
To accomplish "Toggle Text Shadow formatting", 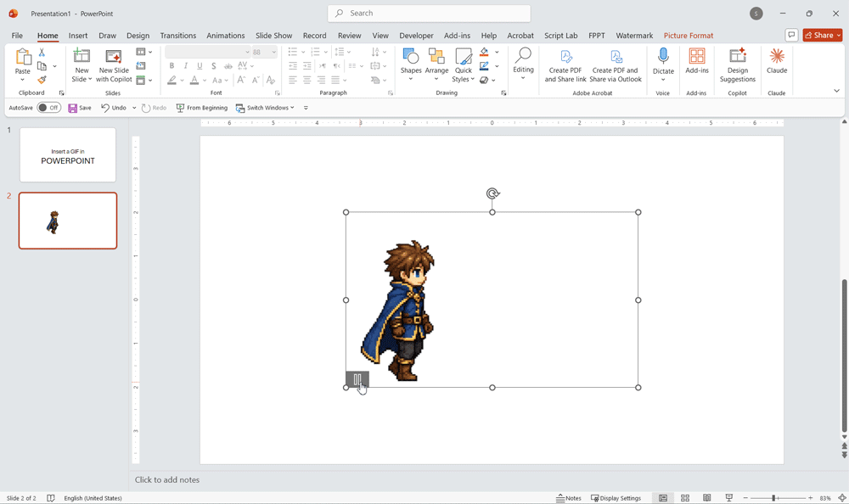I will point(214,66).
